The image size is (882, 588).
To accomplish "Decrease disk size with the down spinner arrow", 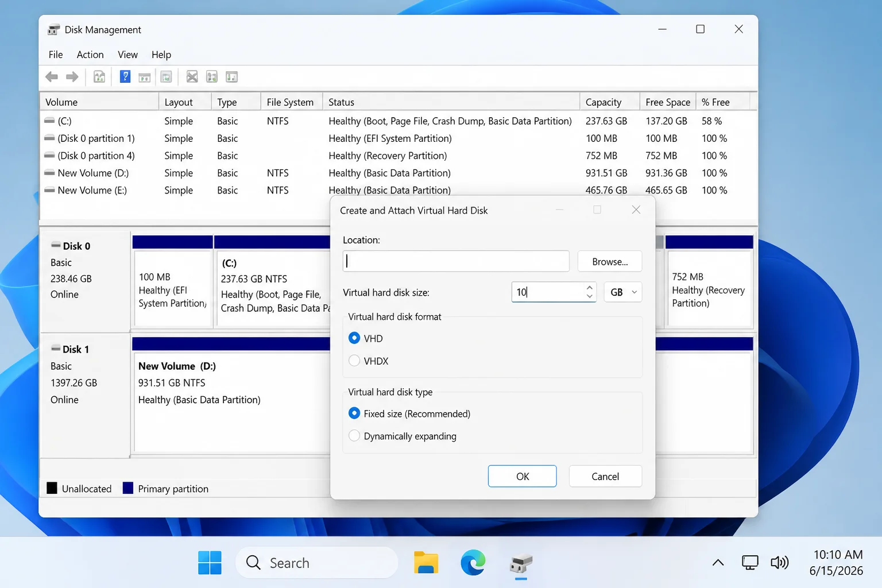I will click(590, 296).
